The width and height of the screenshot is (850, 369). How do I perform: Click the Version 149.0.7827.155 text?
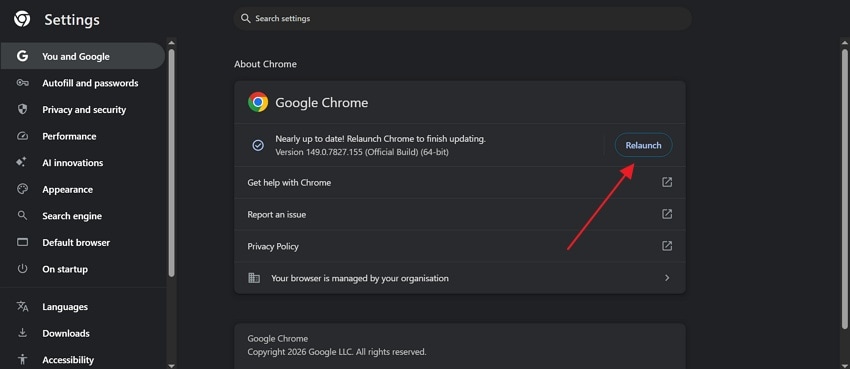click(362, 152)
